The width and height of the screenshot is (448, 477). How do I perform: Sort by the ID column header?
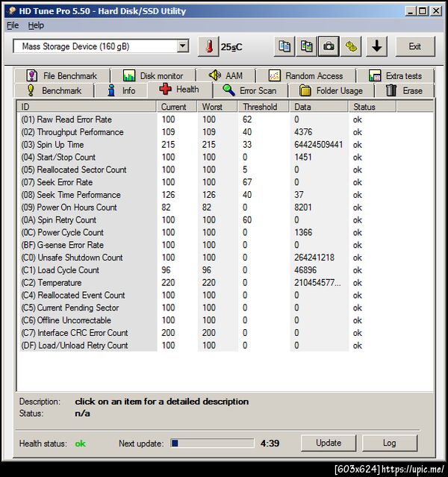pyautogui.click(x=87, y=107)
